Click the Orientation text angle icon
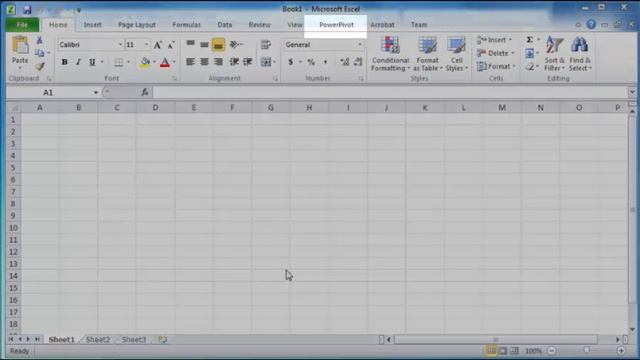Screen dimensions: 640x360 [234, 44]
